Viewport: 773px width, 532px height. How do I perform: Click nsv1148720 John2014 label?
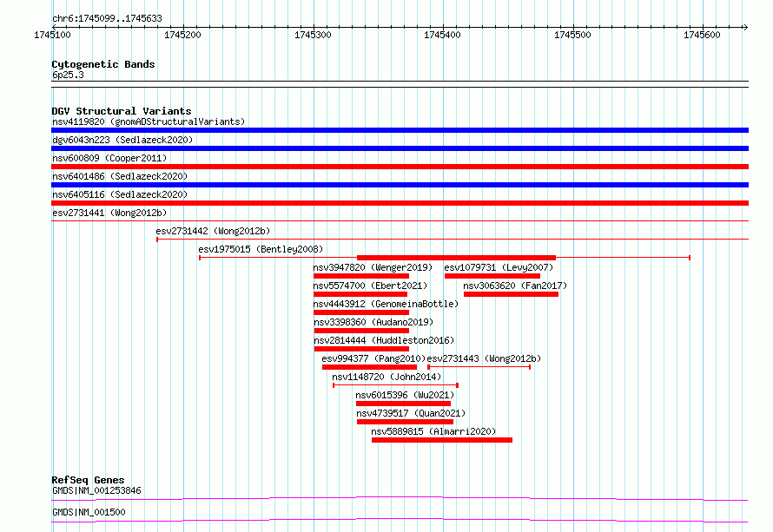click(386, 377)
